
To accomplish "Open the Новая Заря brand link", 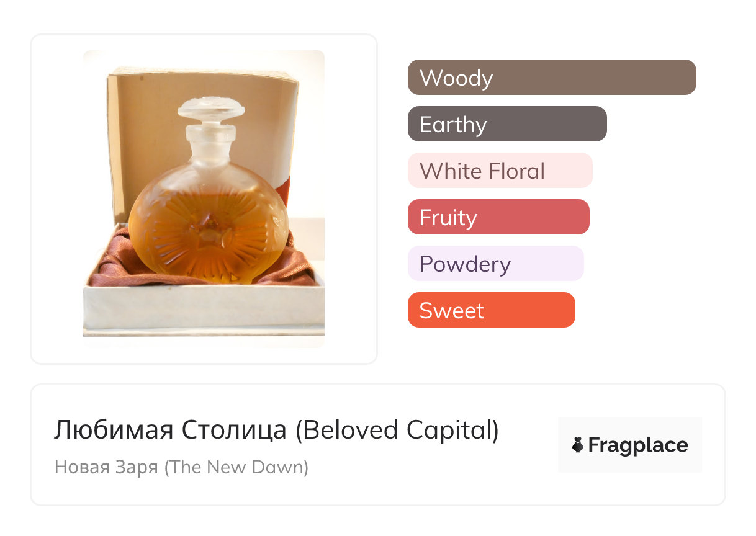I will pyautogui.click(x=106, y=467).
